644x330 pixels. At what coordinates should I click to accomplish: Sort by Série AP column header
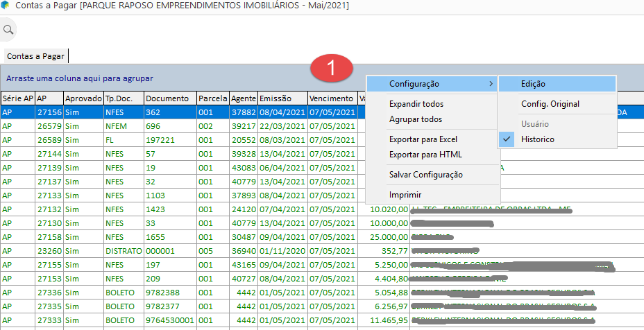[17, 98]
